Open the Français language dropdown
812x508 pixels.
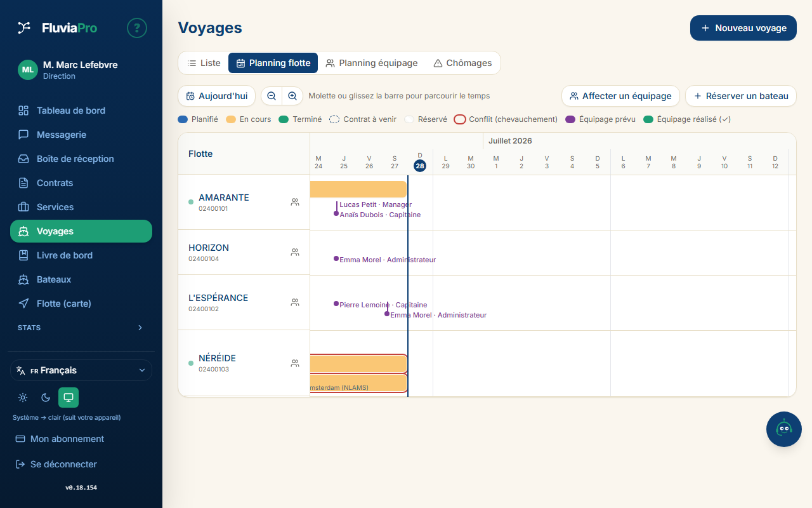81,370
